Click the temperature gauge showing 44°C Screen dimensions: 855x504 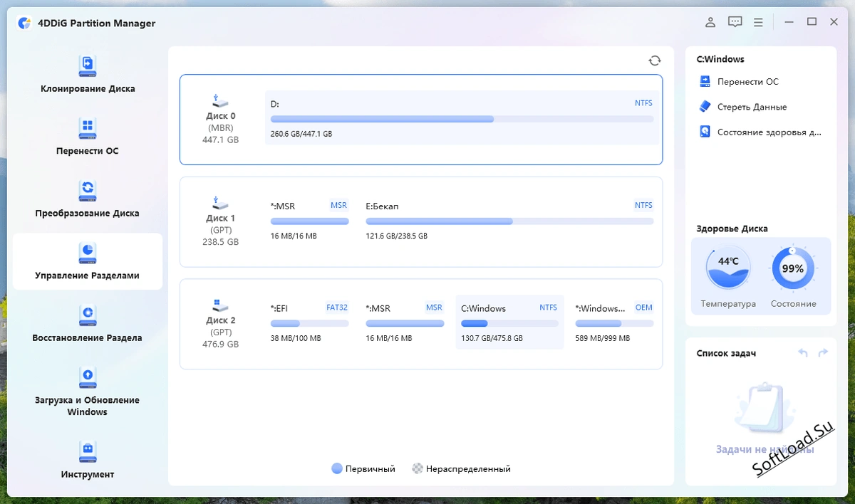(727, 268)
